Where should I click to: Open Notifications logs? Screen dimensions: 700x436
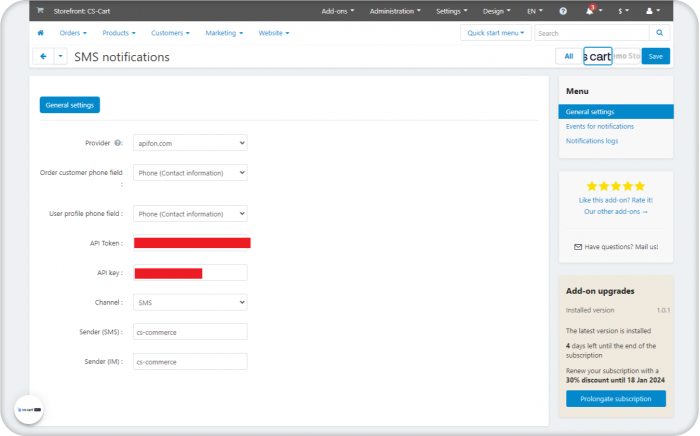[x=592, y=141]
